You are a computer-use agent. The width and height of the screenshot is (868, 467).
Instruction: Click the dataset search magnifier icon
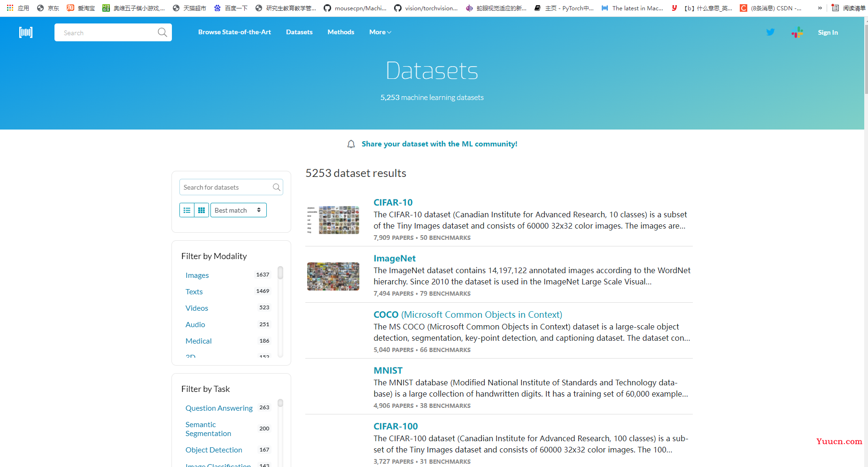[x=277, y=187]
